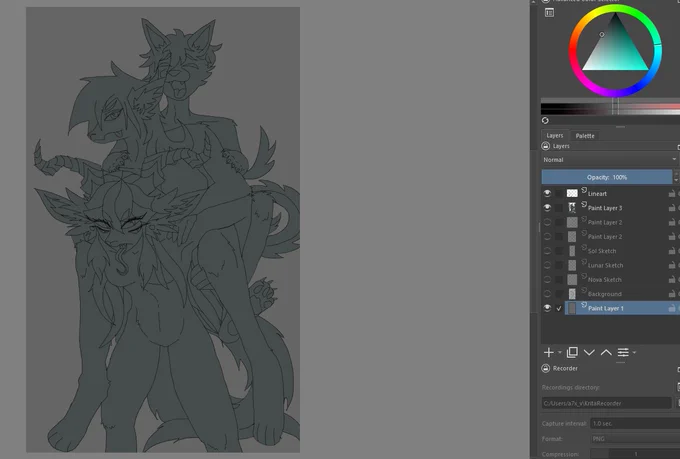Click Lunar Sketch layer type icon
This screenshot has height=459, width=680.
pyautogui.click(x=584, y=262)
